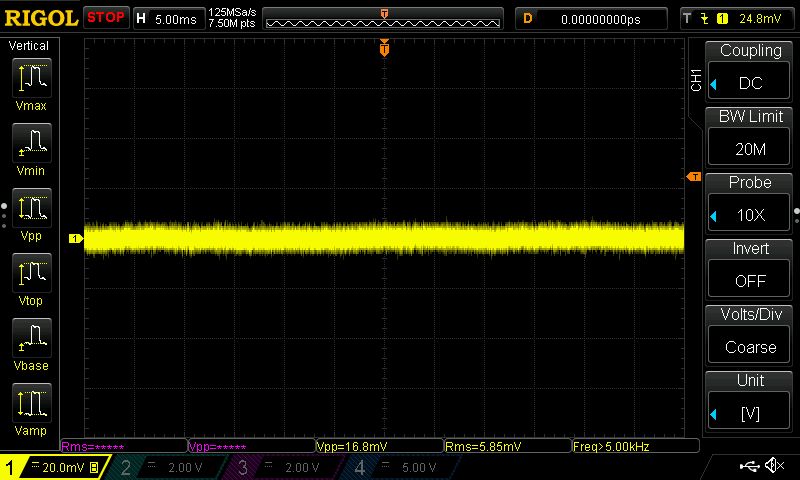Viewport: 800px width, 480px height.
Task: Click the trigger level 24.8mV readout
Action: 760,19
